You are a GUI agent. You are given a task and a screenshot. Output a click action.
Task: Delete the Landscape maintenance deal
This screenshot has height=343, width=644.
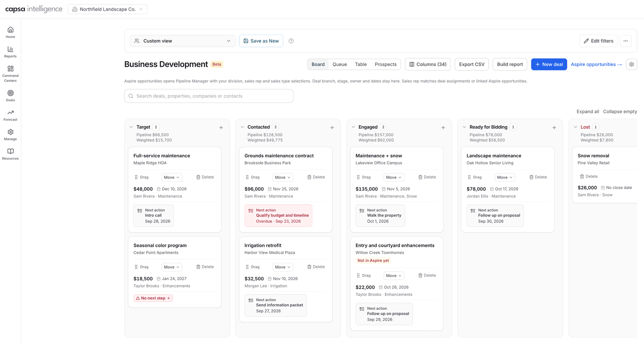click(x=538, y=177)
